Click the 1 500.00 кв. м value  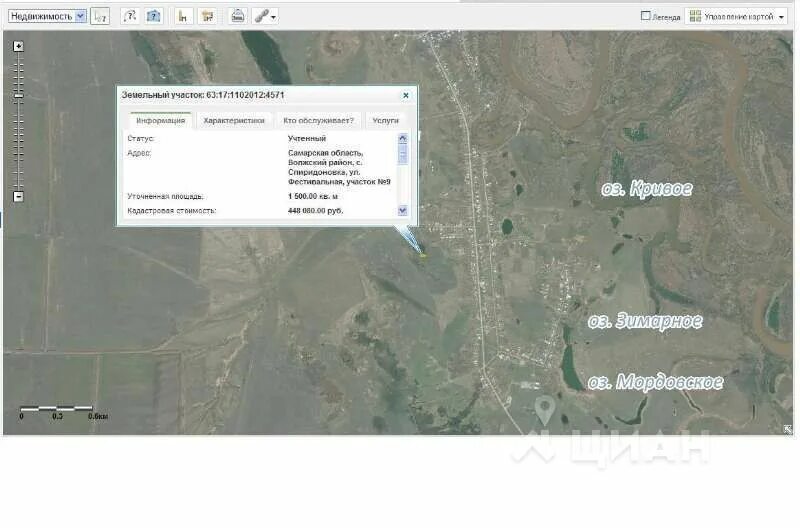(313, 196)
